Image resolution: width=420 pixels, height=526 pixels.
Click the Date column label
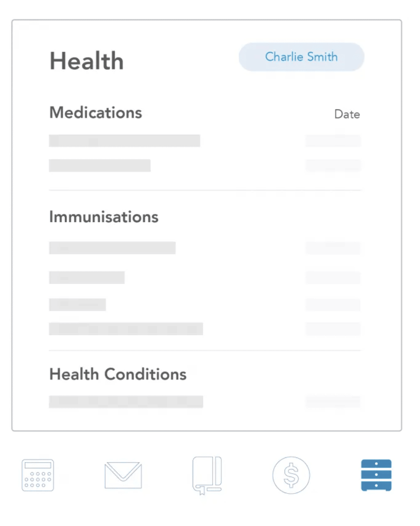point(347,115)
